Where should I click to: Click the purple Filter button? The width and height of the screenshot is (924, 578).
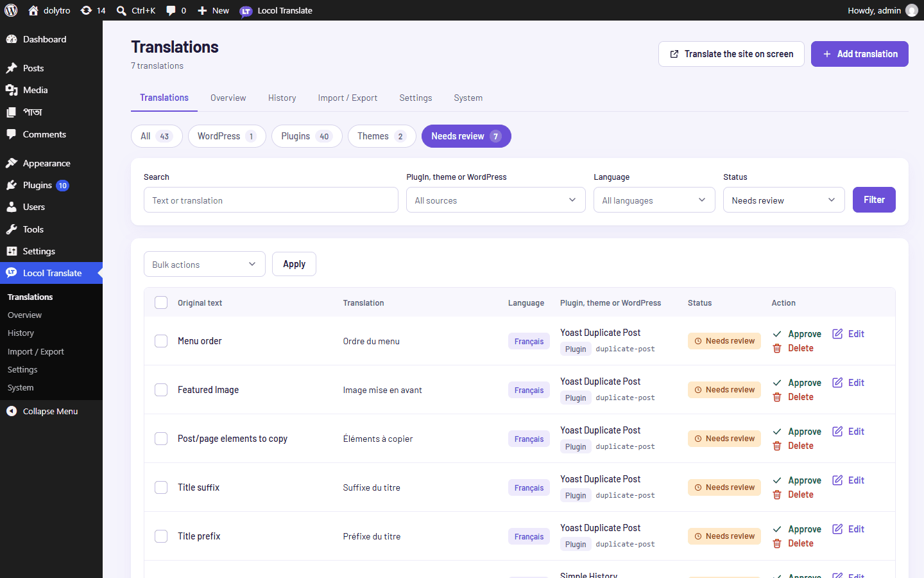(874, 200)
